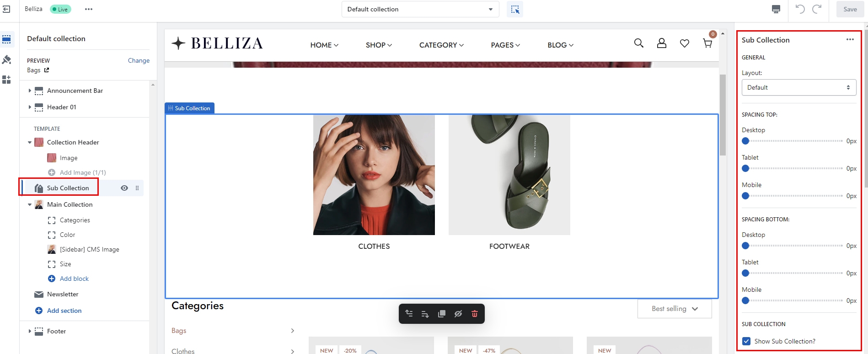The image size is (868, 354).
Task: Click the Add section link
Action: (64, 311)
